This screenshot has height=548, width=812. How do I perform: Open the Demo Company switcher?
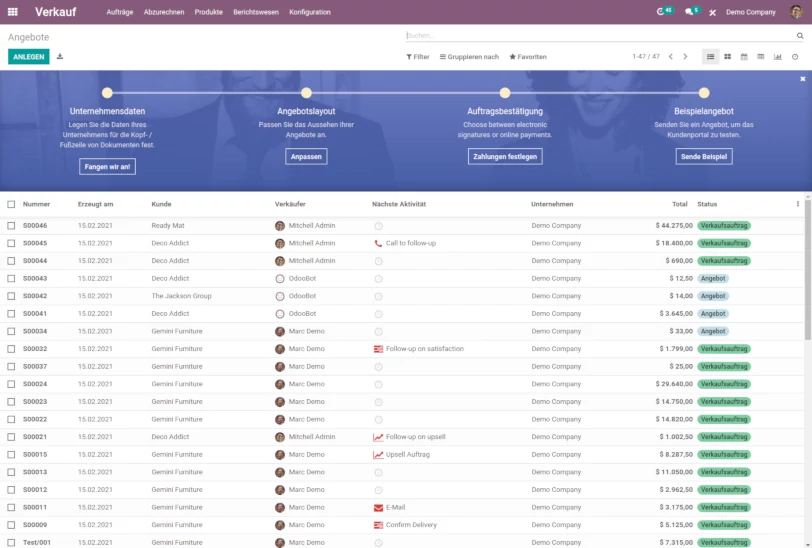(x=750, y=12)
